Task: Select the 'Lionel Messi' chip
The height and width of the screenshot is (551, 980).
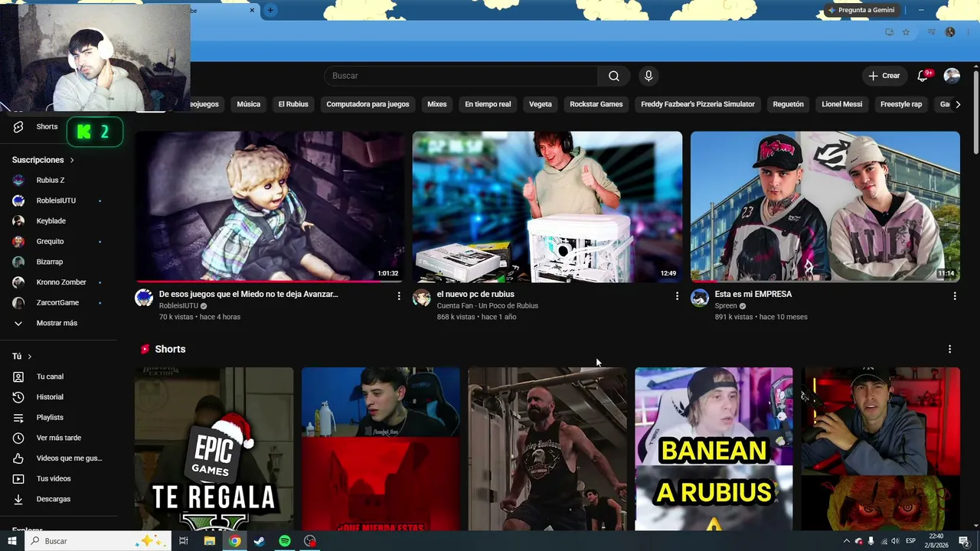Action: [842, 104]
